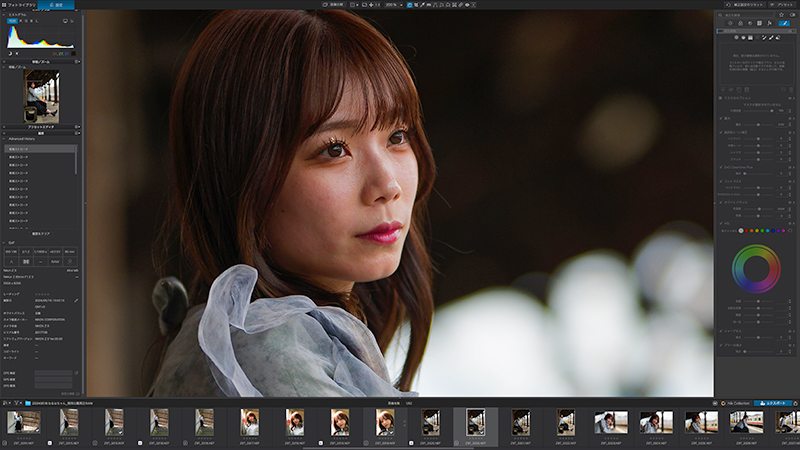
Task: Click the Reset corrections button
Action: click(745, 5)
